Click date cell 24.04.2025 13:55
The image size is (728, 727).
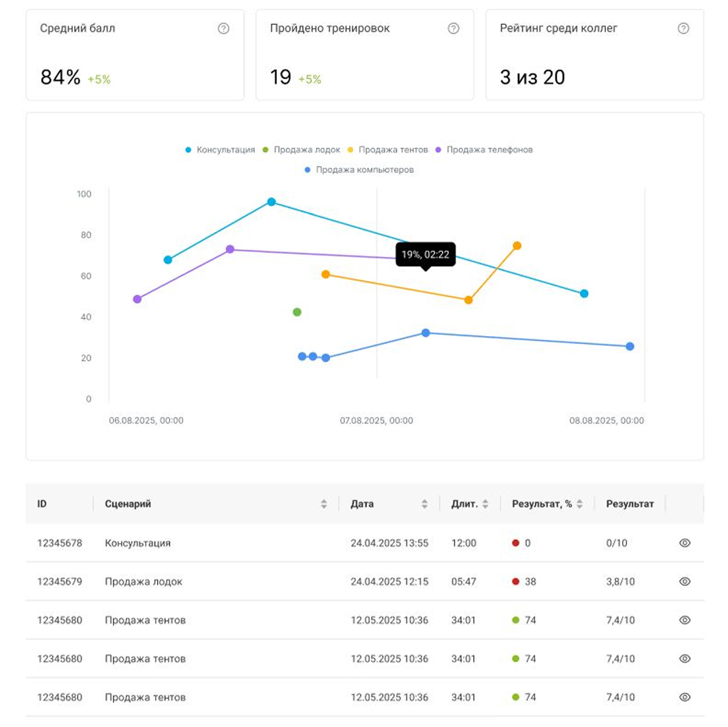pos(389,543)
